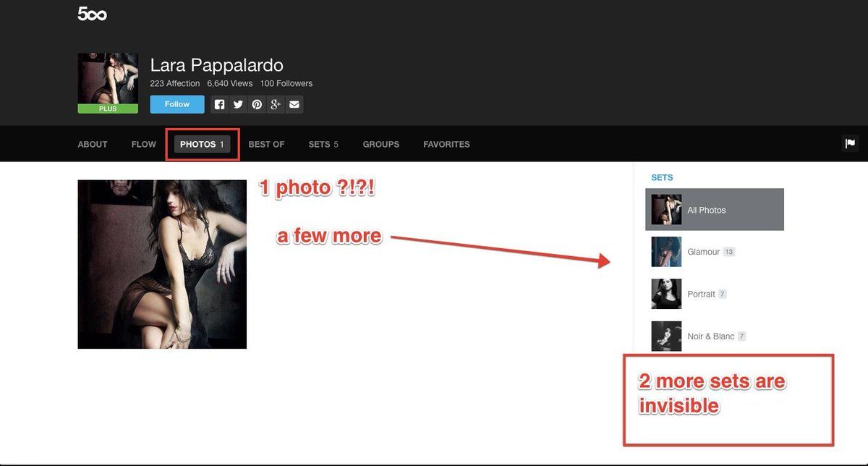Show the Favorites tab
The width and height of the screenshot is (868, 466).
click(x=446, y=145)
